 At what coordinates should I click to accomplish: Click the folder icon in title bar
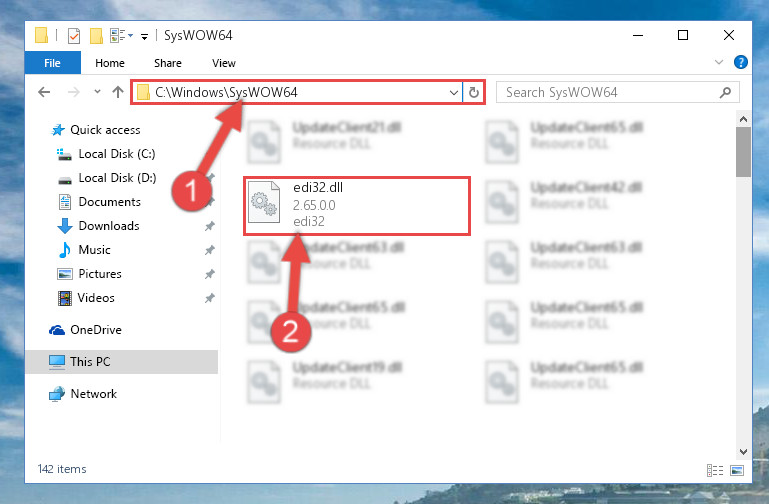click(42, 35)
